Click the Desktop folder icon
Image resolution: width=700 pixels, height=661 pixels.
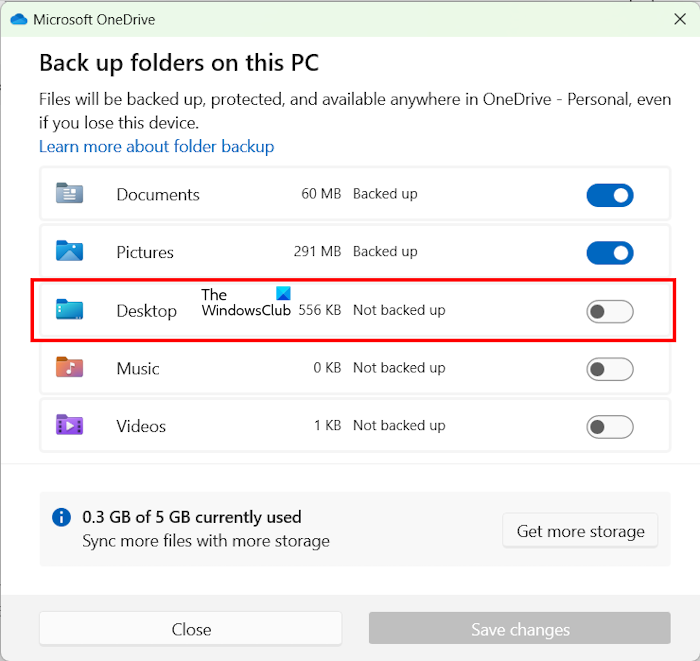coord(69,310)
